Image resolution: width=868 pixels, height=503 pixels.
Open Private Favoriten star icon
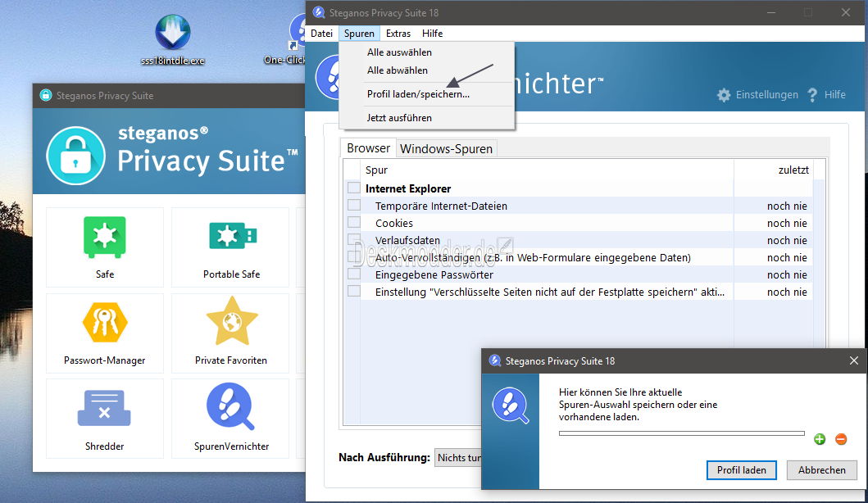pos(232,321)
